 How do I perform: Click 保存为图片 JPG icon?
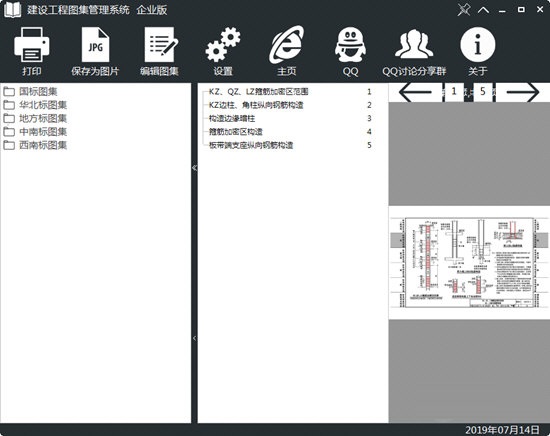coord(95,45)
